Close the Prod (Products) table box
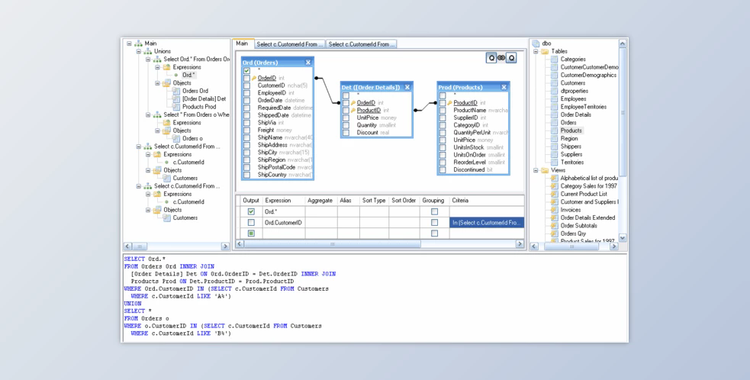The height and width of the screenshot is (380, 750). point(504,88)
